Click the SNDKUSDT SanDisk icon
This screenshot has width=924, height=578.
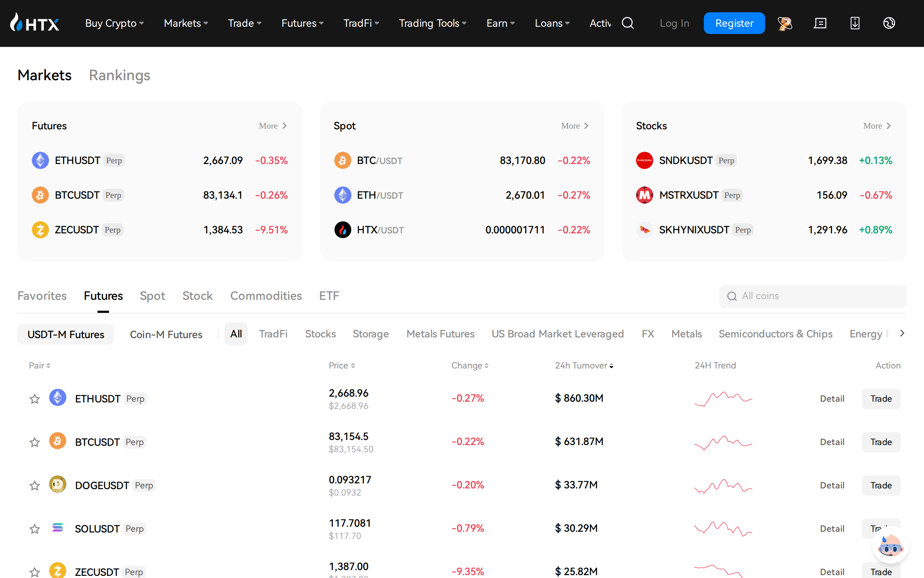[x=645, y=160]
